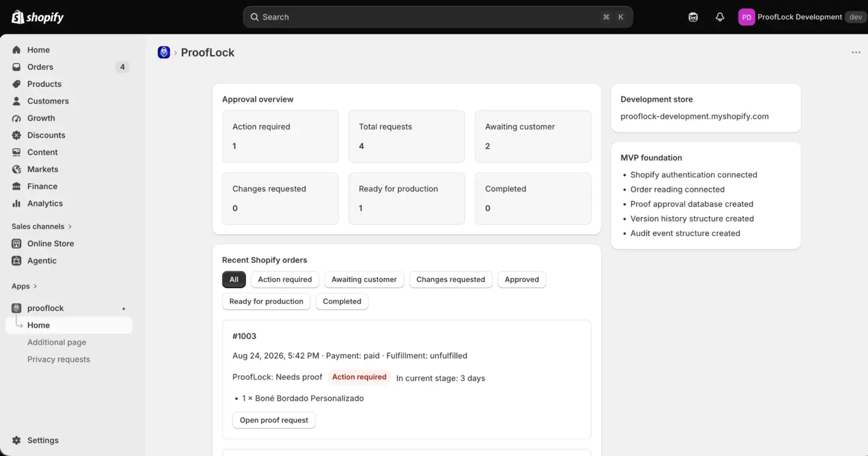
Task: Expand the Apps section
Action: point(24,286)
